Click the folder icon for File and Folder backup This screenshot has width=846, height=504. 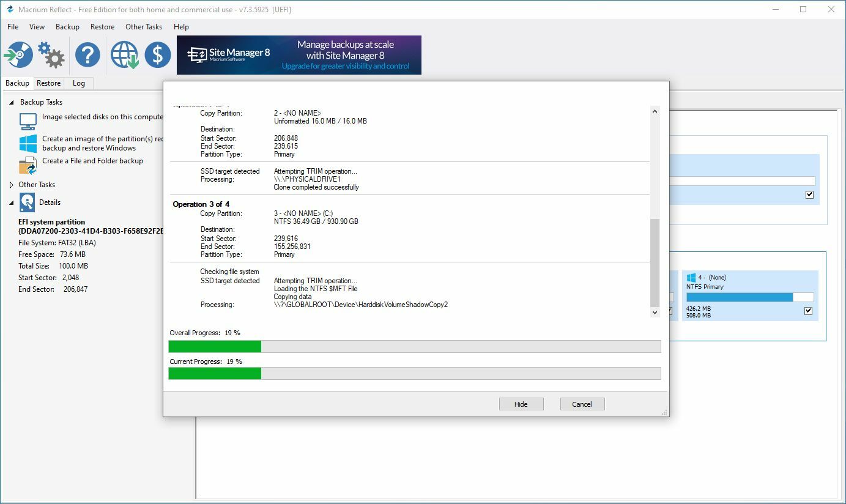(28, 165)
